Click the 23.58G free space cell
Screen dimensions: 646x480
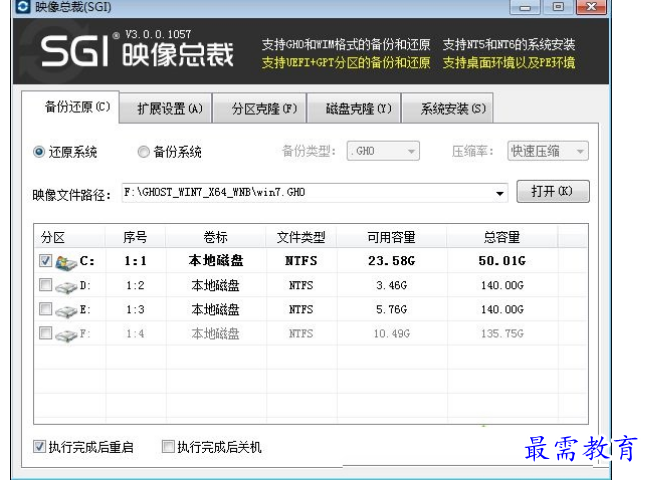coord(391,261)
